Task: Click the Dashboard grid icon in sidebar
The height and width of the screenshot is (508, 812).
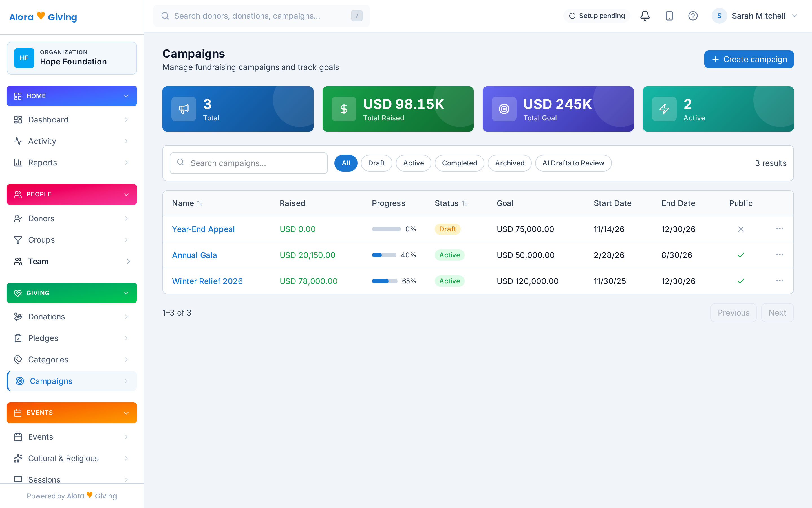Action: pos(18,120)
